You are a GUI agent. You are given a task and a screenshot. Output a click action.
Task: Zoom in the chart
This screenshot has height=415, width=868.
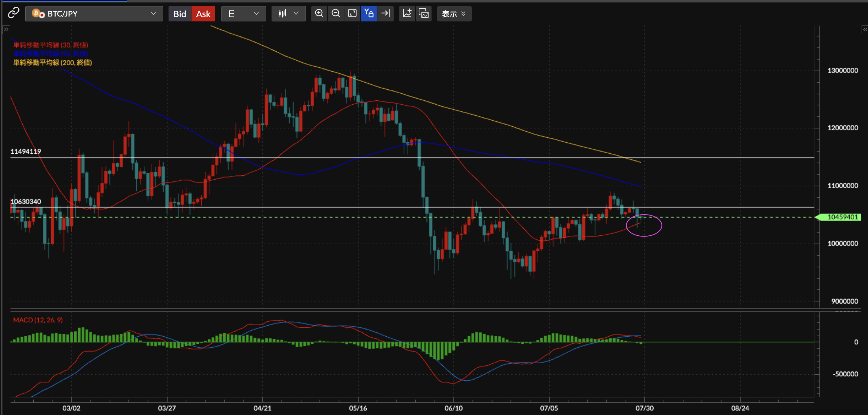[319, 13]
